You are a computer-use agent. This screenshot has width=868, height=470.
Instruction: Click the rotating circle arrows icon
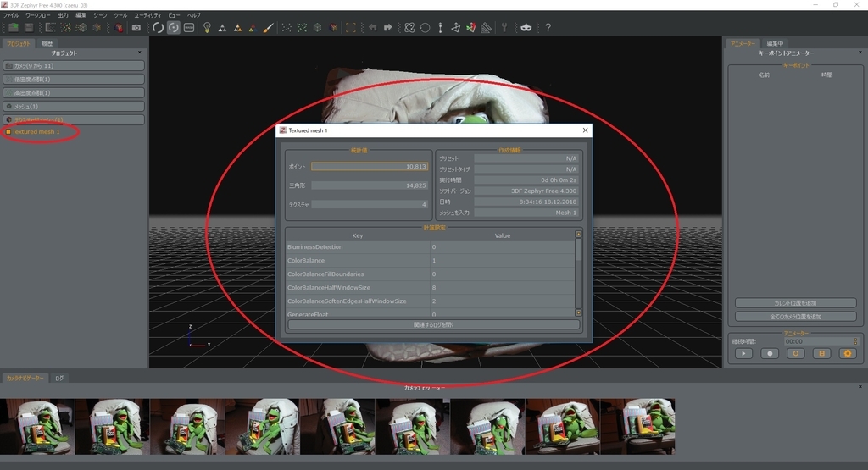[x=425, y=28]
